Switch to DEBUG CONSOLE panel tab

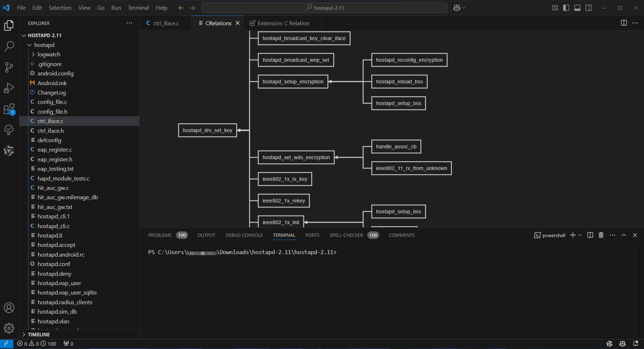(x=244, y=235)
